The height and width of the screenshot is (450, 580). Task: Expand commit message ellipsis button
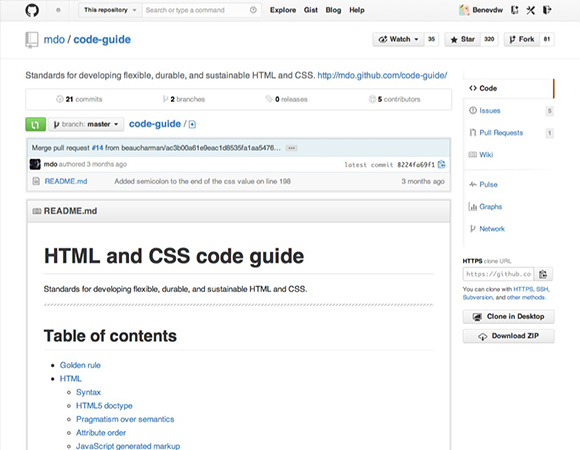tap(291, 148)
